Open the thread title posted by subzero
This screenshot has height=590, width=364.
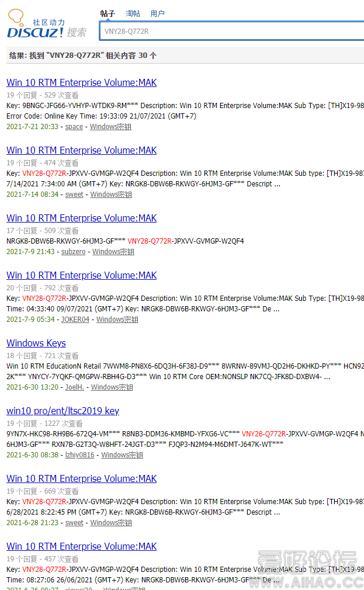click(x=81, y=218)
